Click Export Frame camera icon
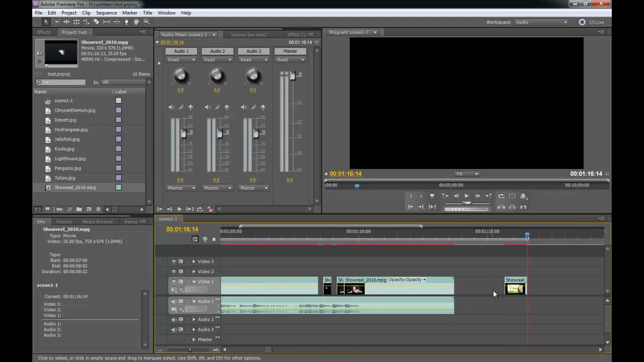Image resolution: width=644 pixels, height=362 pixels. pos(523,207)
